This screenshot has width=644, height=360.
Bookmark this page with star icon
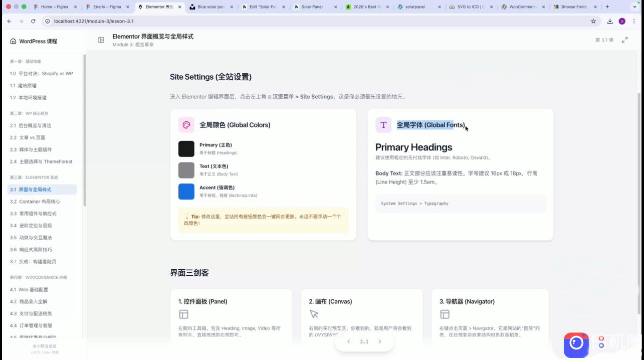click(593, 21)
